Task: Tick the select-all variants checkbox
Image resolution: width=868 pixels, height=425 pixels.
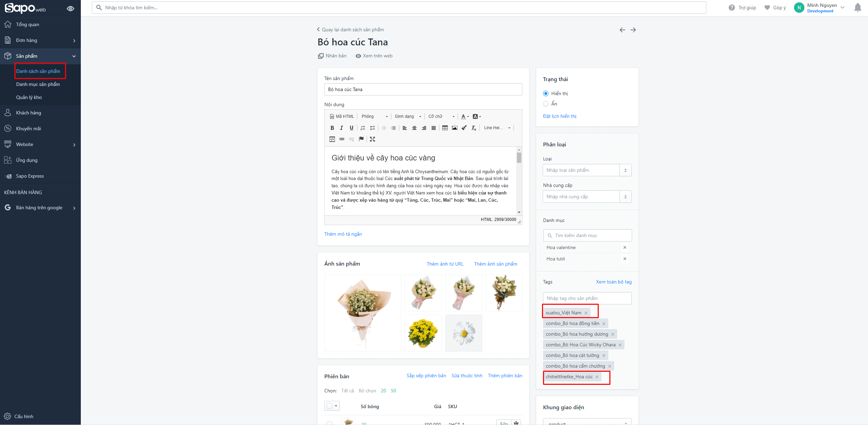Action: click(x=329, y=406)
